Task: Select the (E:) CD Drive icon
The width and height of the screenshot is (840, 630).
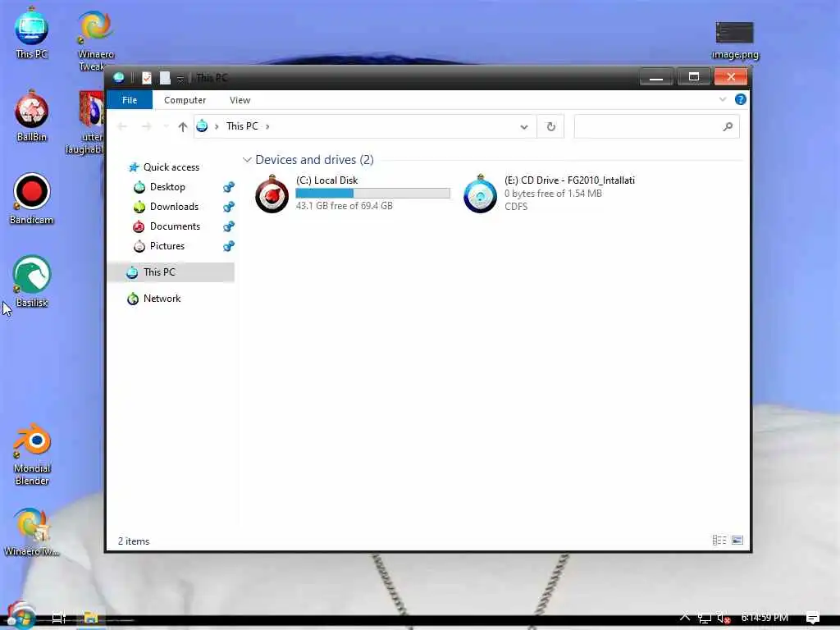Action: 480,194
